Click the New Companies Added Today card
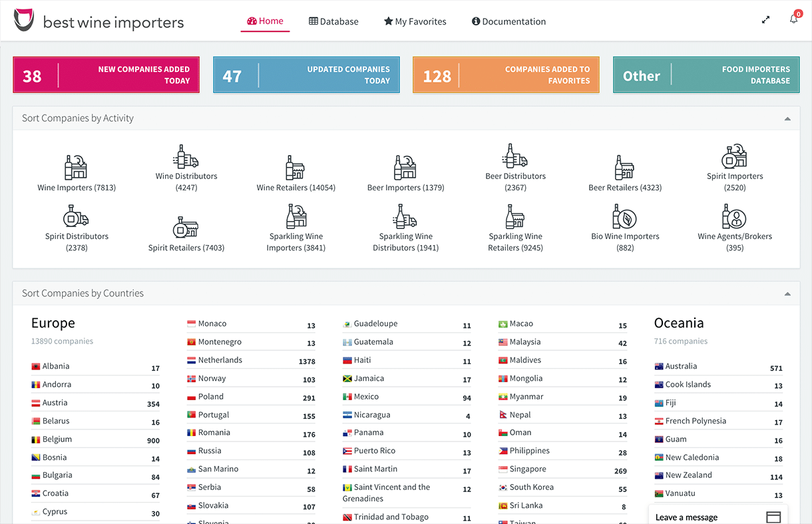812x524 pixels. [x=106, y=75]
